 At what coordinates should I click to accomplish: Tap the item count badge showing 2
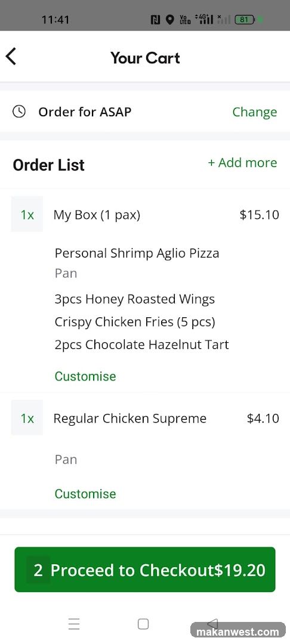[38, 570]
